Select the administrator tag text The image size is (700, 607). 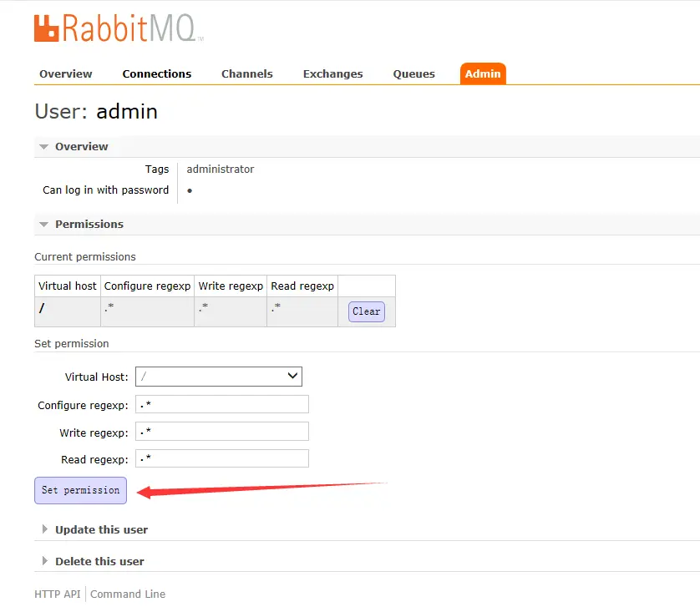[220, 169]
